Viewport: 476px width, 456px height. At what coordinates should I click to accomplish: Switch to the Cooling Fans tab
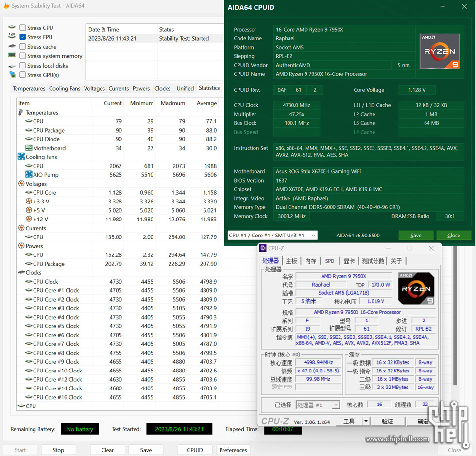(65, 89)
